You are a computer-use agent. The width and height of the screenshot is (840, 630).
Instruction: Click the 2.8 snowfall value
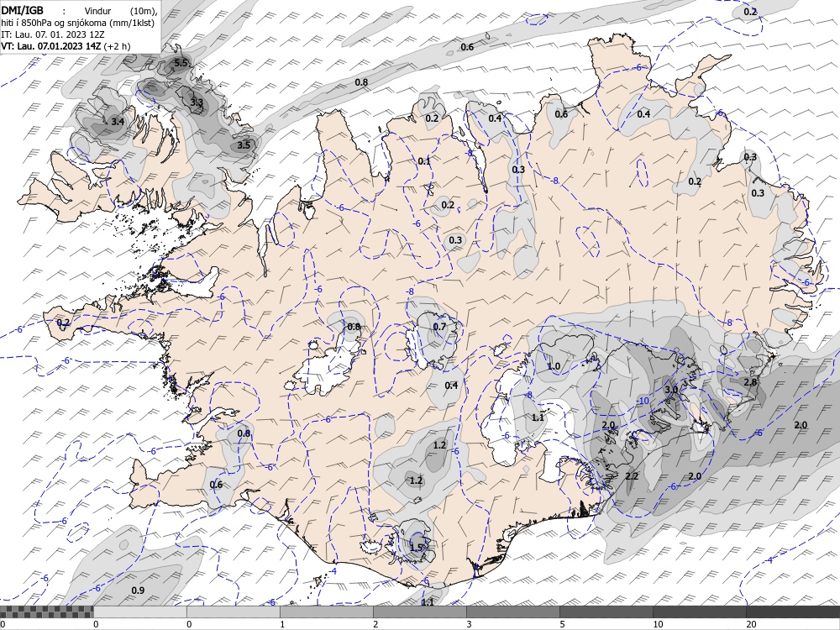750,382
